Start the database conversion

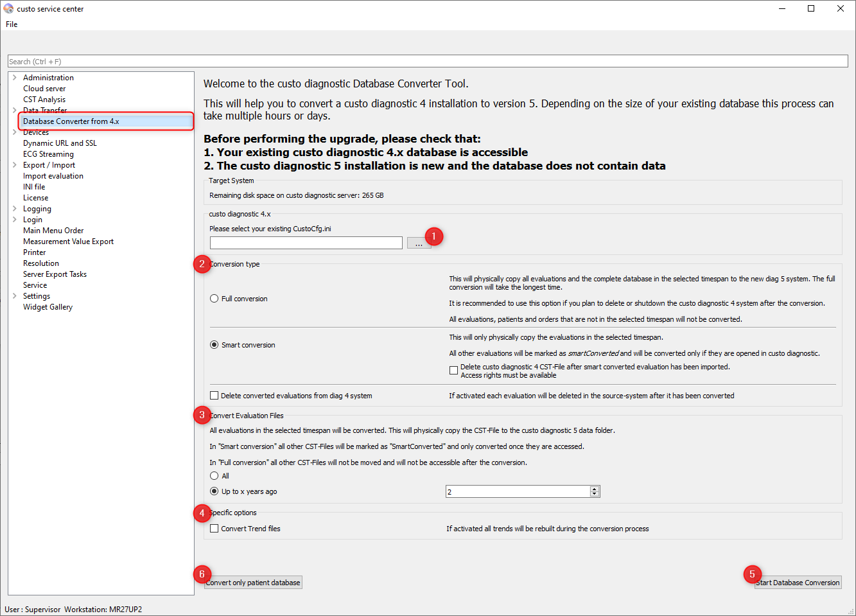point(798,583)
